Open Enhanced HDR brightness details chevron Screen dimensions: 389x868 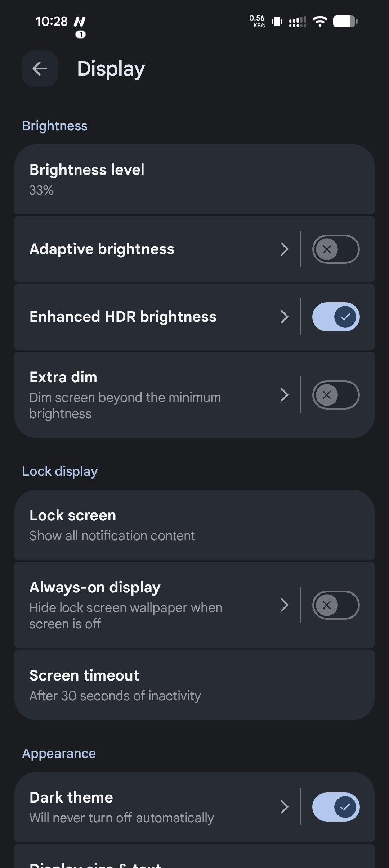point(285,317)
